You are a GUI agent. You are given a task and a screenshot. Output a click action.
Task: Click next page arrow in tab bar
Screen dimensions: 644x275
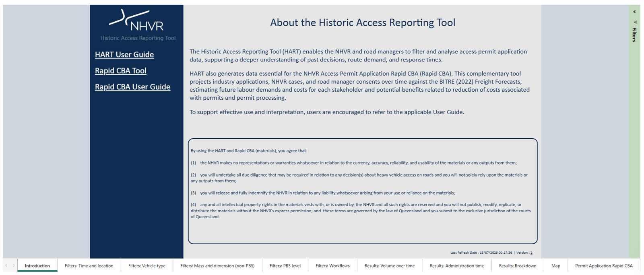pyautogui.click(x=14, y=265)
